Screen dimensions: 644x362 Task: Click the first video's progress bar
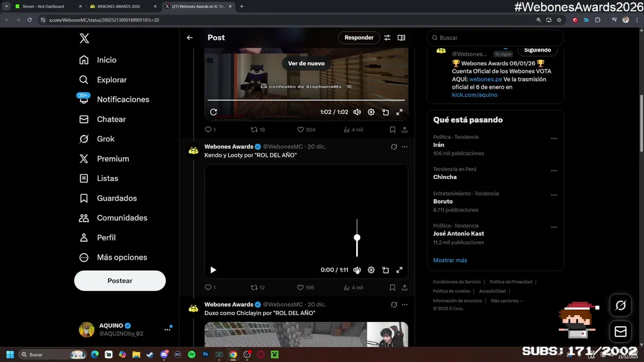[x=306, y=100]
